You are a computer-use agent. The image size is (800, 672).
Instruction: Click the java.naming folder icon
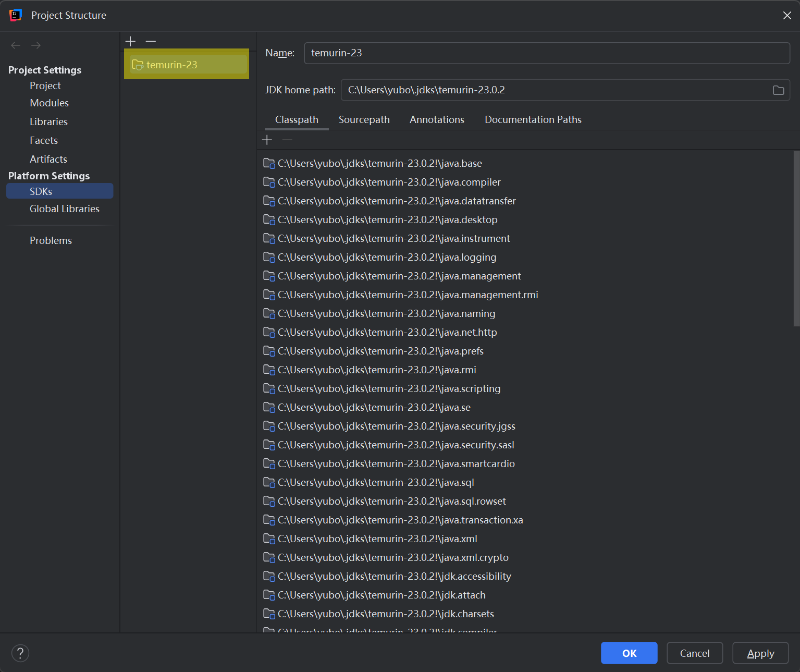pos(269,313)
